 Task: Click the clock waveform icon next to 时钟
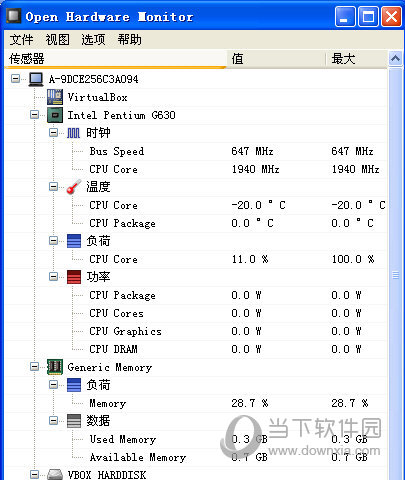[x=73, y=133]
